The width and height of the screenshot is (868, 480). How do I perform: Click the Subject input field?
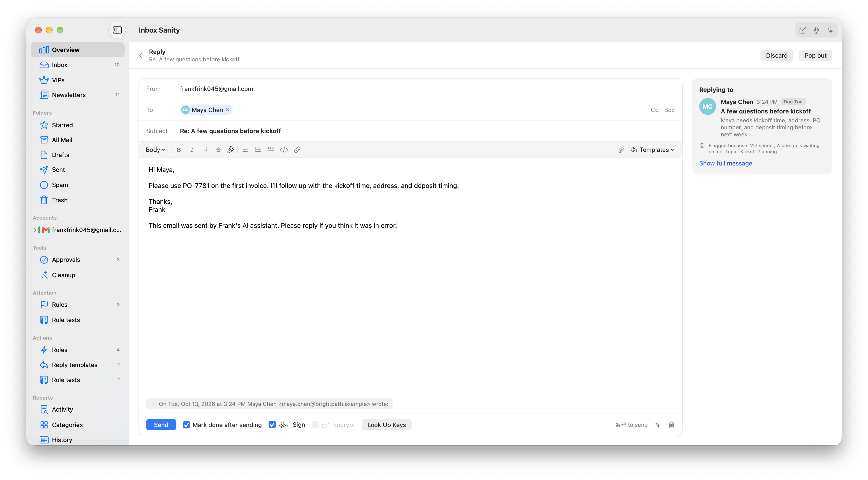427,131
